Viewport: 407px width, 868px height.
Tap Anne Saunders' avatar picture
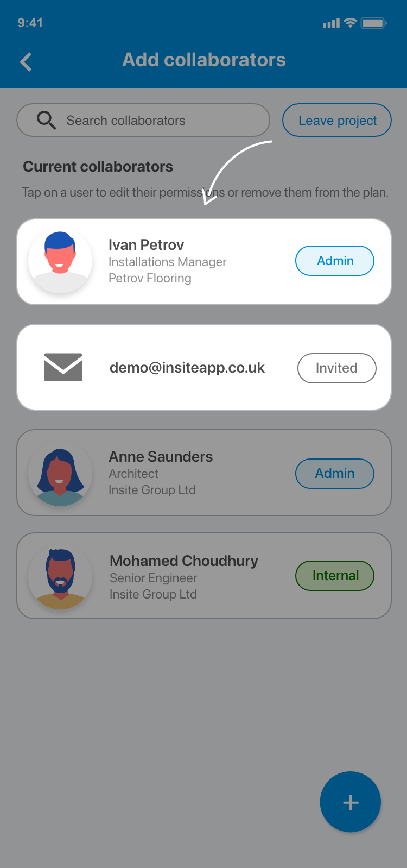pyautogui.click(x=60, y=474)
